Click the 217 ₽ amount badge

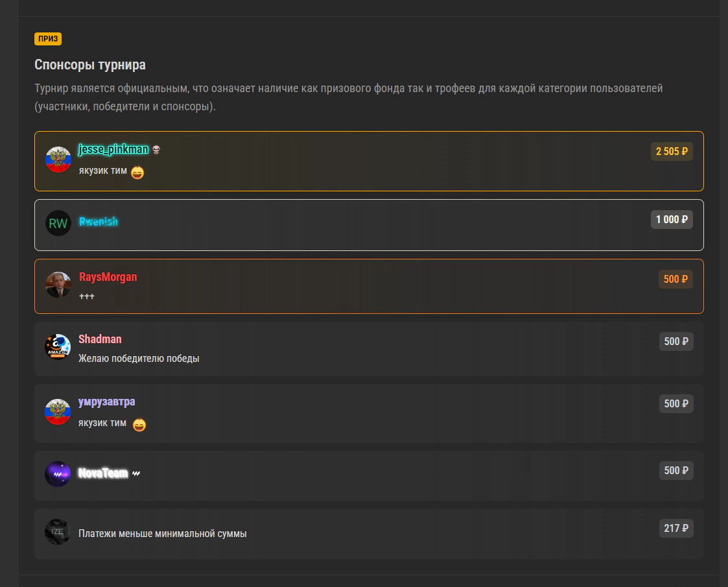tap(676, 529)
